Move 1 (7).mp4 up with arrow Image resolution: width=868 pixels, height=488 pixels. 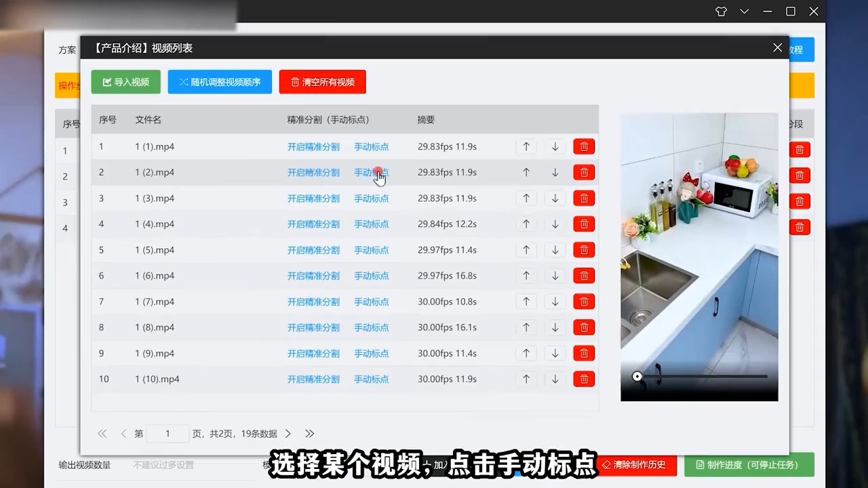(526, 302)
